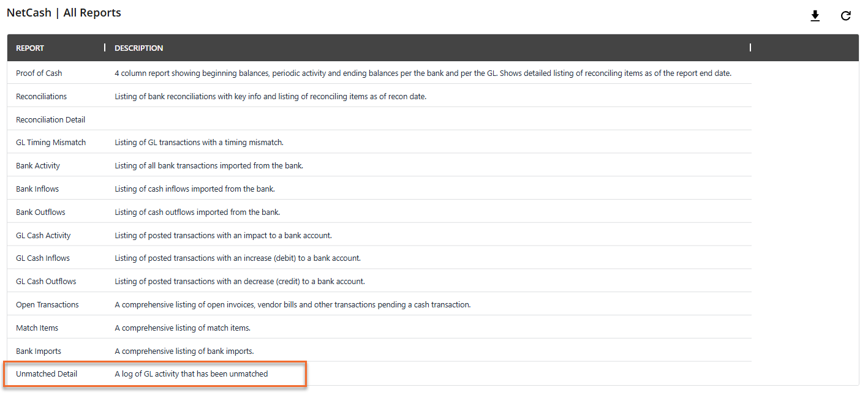Select the Bank Inflows report

click(x=37, y=189)
